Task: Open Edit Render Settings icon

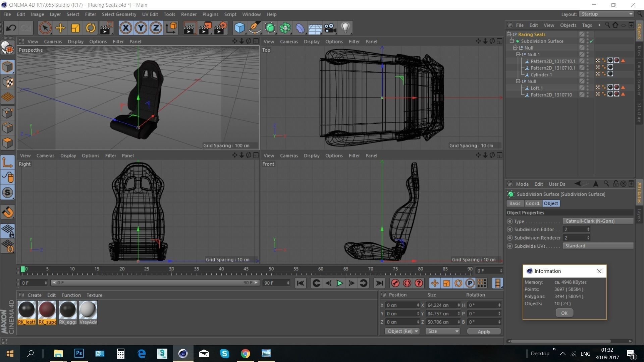Action: [x=220, y=28]
